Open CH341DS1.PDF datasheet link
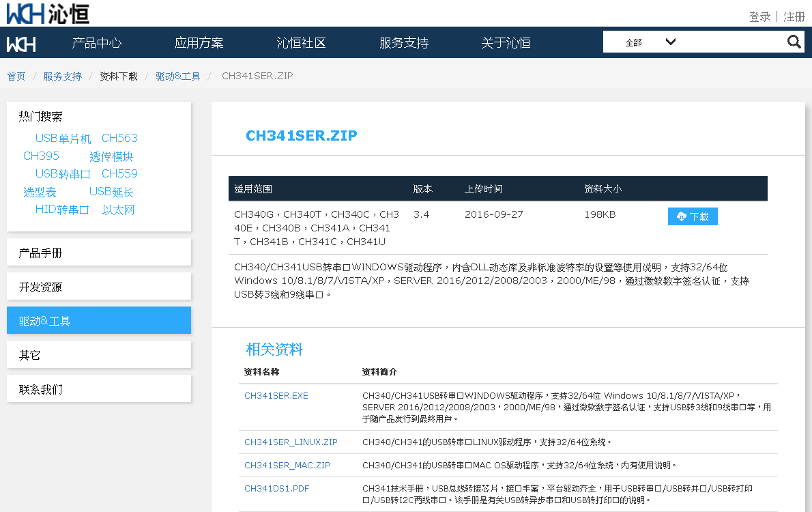Image resolution: width=812 pixels, height=512 pixels. (276, 489)
